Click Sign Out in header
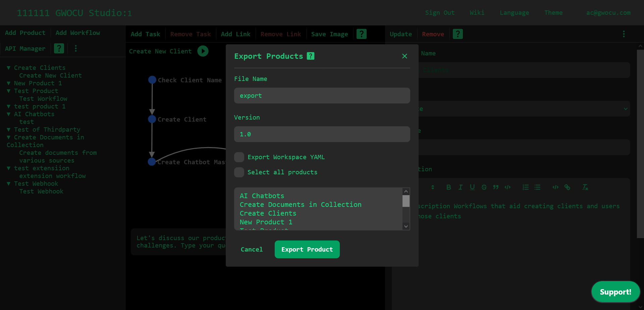Image resolution: width=644 pixels, height=310 pixels. 440,13
